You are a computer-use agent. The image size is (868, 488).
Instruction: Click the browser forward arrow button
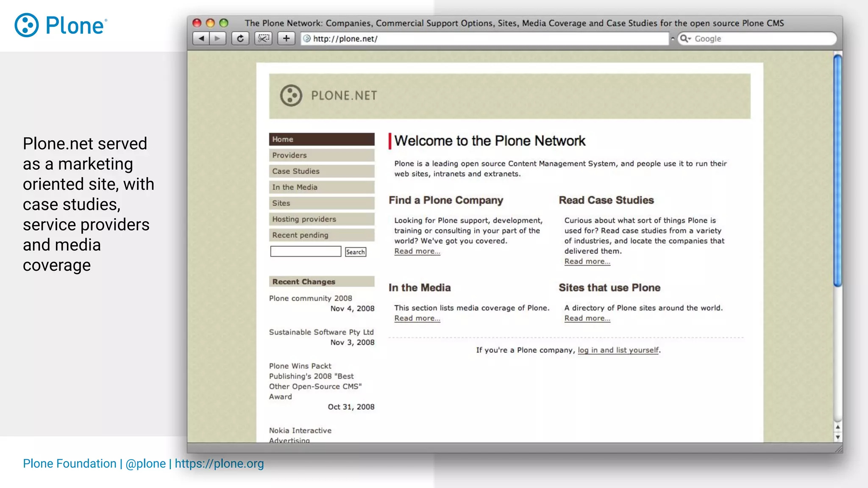tap(217, 39)
